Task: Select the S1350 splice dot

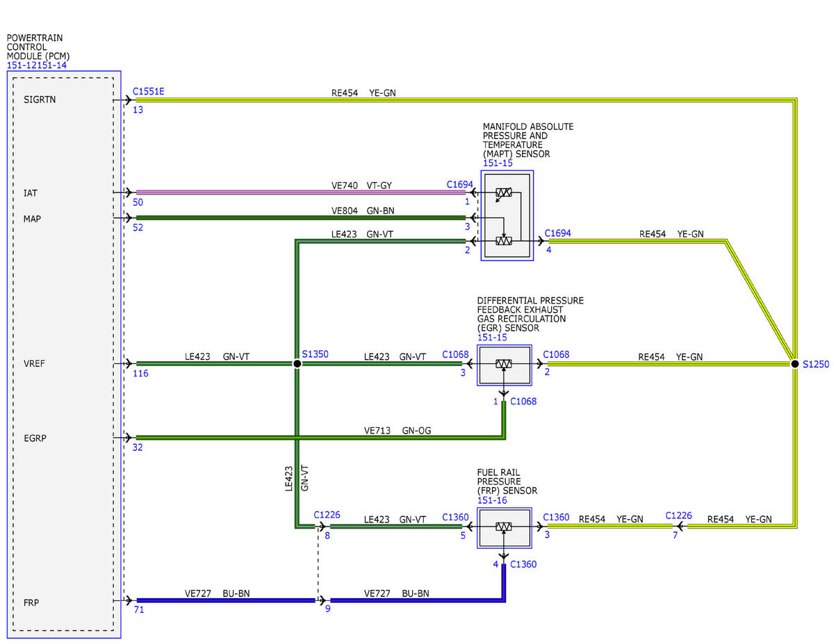Action: tap(297, 363)
